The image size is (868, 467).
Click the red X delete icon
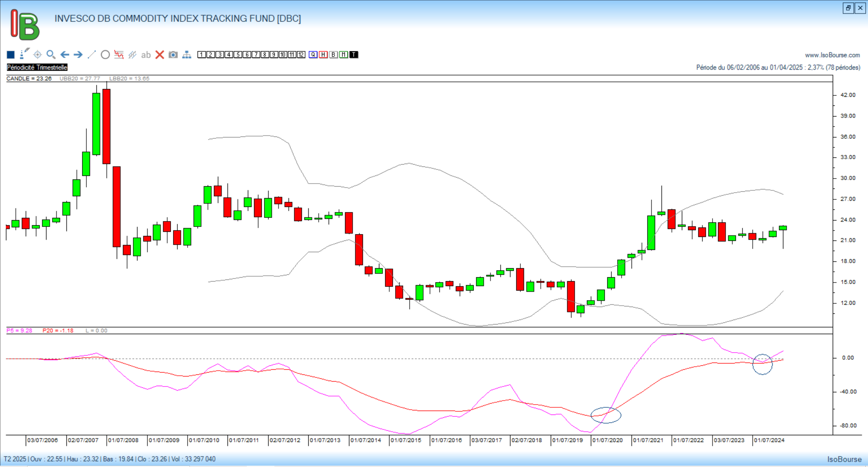click(x=160, y=55)
